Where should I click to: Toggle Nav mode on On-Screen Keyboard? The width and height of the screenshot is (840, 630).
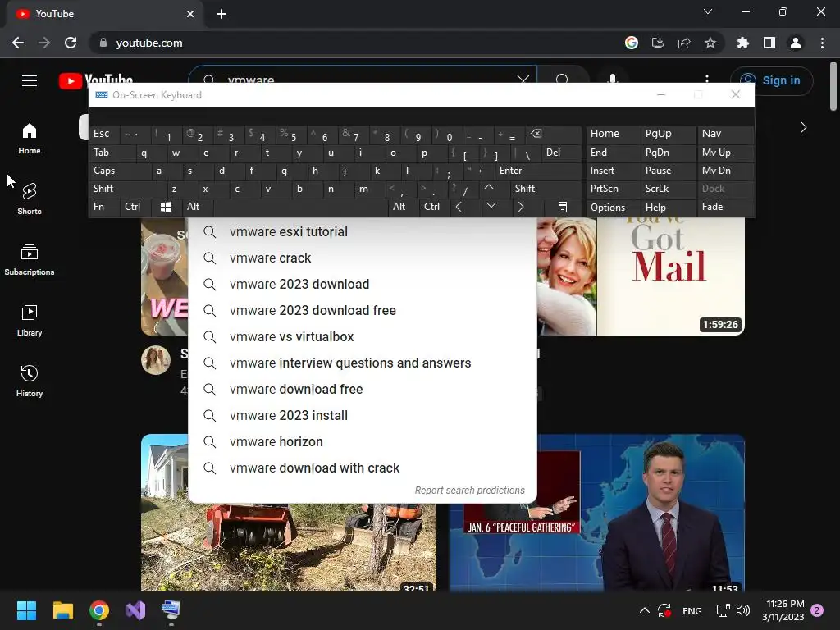tap(725, 134)
